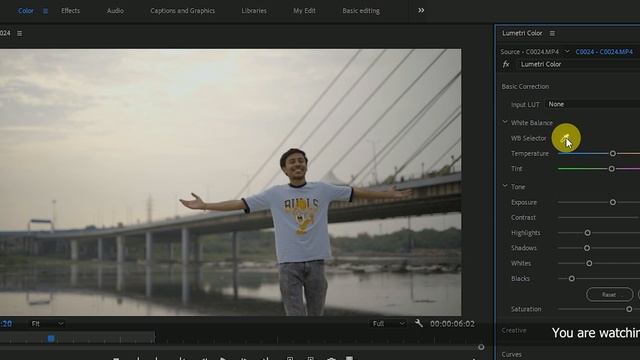Click the Blacks slider handle
The height and width of the screenshot is (360, 640).
[571, 278]
